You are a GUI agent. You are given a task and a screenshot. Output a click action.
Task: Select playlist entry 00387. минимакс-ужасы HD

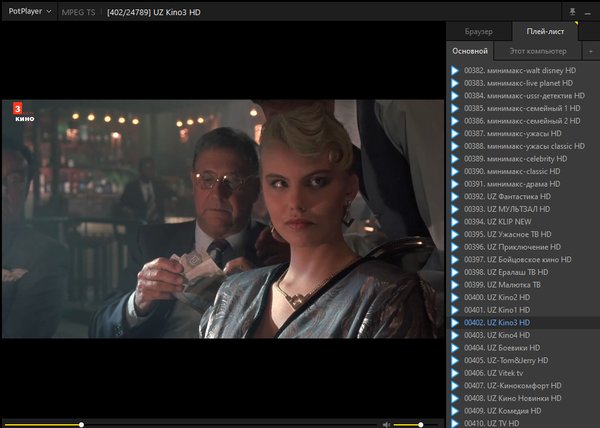pyautogui.click(x=523, y=133)
